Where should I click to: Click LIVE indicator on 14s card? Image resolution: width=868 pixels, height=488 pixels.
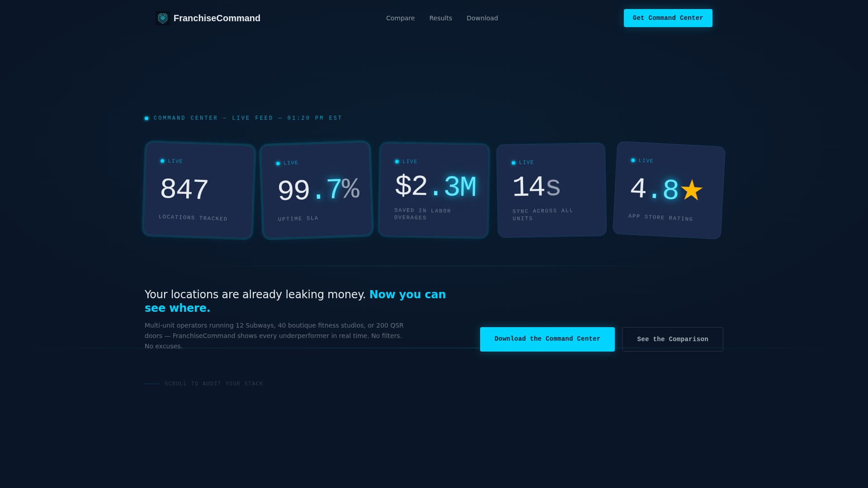click(x=523, y=162)
